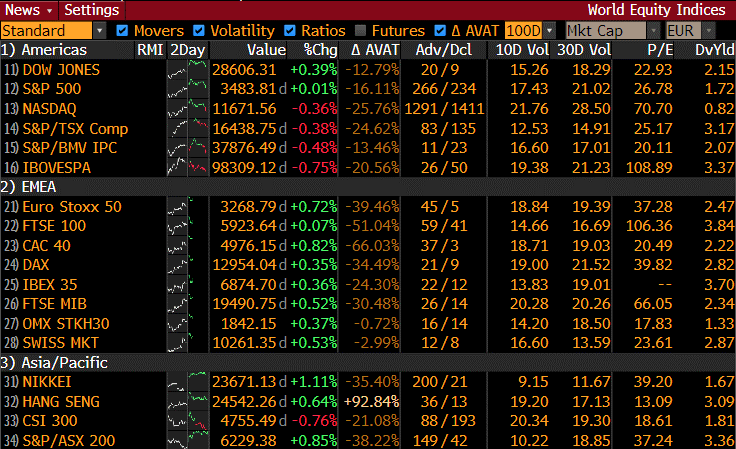736x449 pixels.
Task: Select the HANG SENG index name
Action: pyautogui.click(x=61, y=402)
